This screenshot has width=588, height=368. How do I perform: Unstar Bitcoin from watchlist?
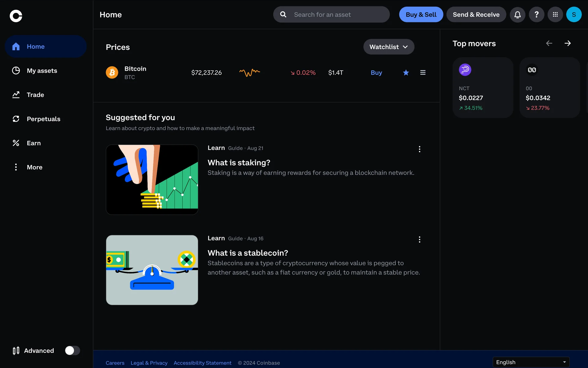click(406, 73)
